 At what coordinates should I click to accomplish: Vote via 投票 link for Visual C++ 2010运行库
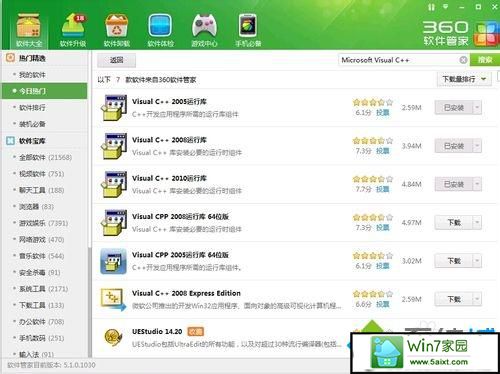pyautogui.click(x=383, y=189)
